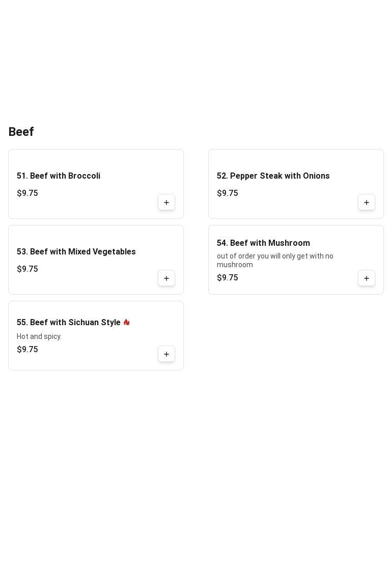
Task: Click the red spicy flame icon
Action: [127, 322]
